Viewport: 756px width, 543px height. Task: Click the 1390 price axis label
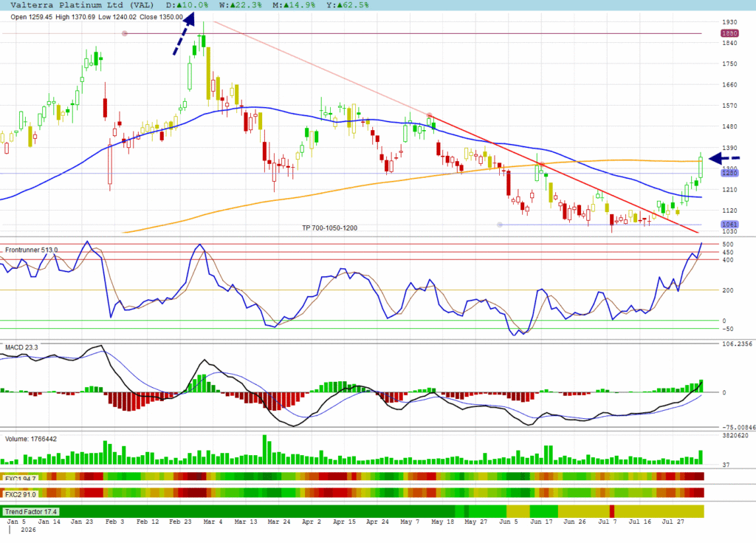coord(729,148)
